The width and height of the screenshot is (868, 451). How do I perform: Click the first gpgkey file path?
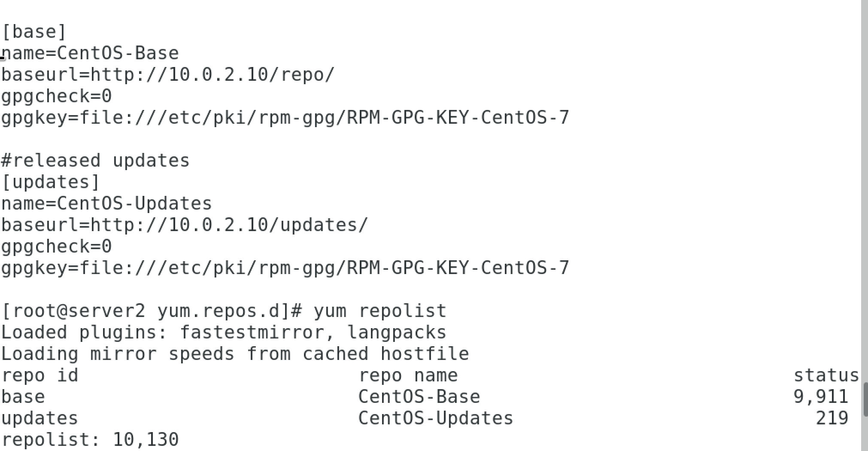285,118
